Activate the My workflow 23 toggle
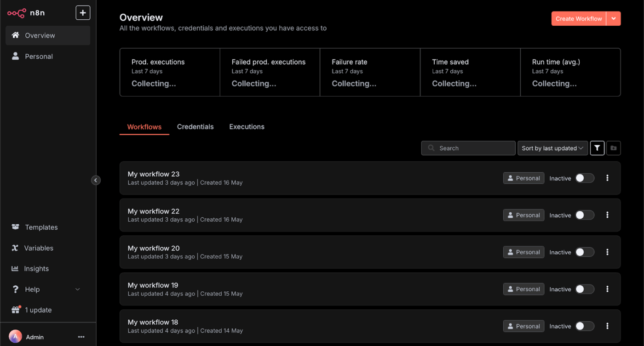The width and height of the screenshot is (644, 346). coord(584,178)
